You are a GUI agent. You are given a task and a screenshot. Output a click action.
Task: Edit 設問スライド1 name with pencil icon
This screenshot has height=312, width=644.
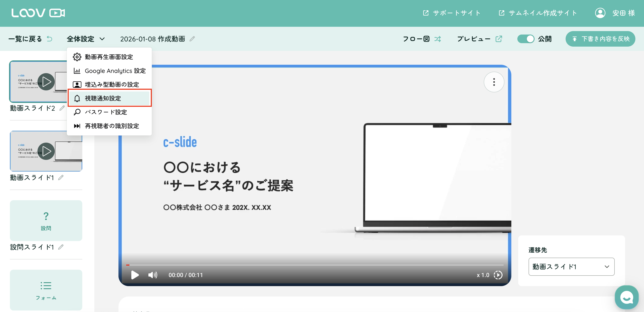tap(61, 247)
